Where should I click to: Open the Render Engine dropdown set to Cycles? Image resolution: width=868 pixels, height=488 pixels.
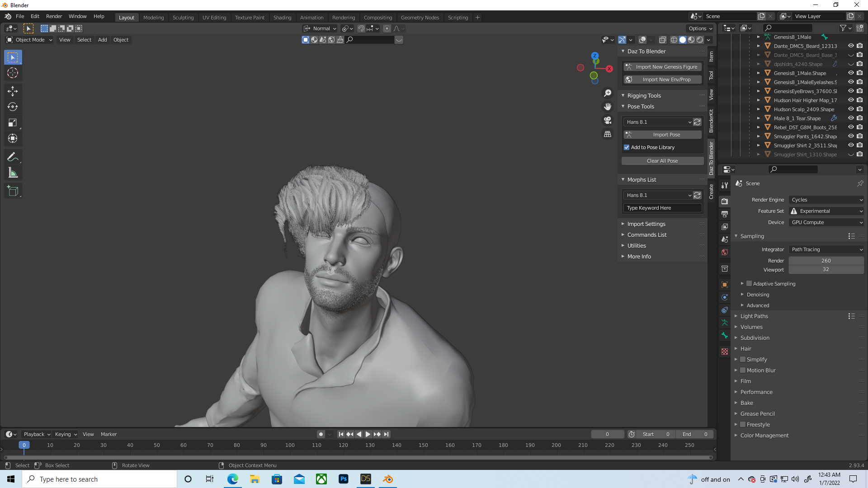pos(826,200)
